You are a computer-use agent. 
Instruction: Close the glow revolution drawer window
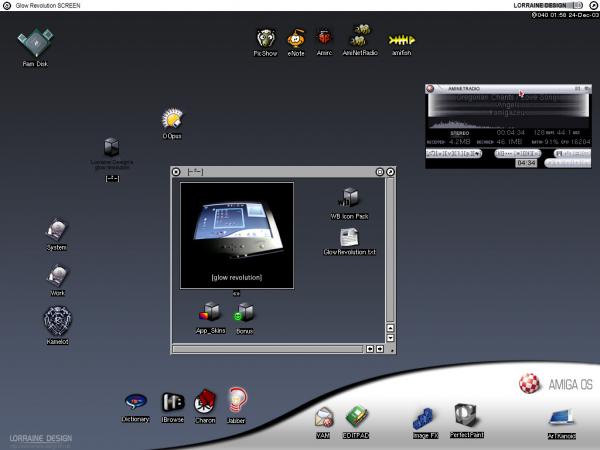176,172
